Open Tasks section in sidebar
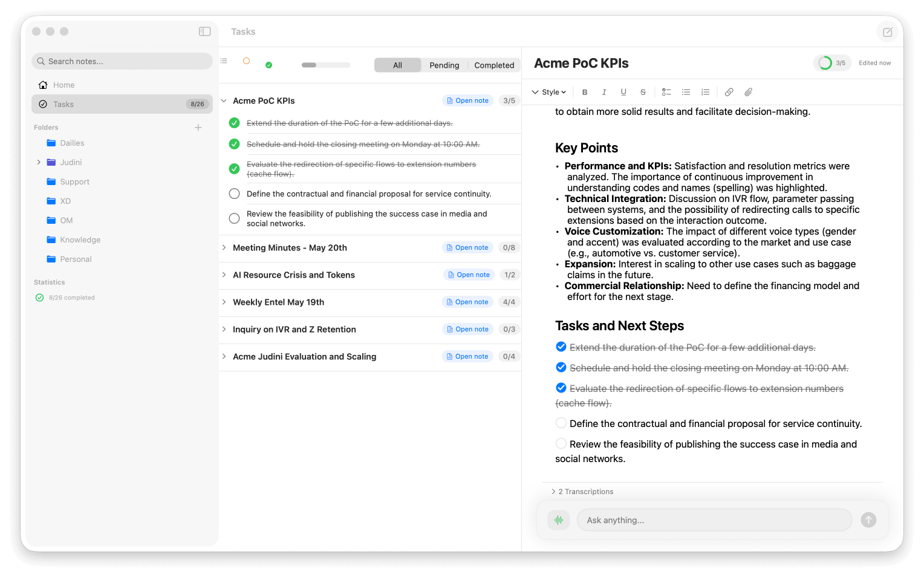Image resolution: width=924 pixels, height=577 pixels. point(122,104)
